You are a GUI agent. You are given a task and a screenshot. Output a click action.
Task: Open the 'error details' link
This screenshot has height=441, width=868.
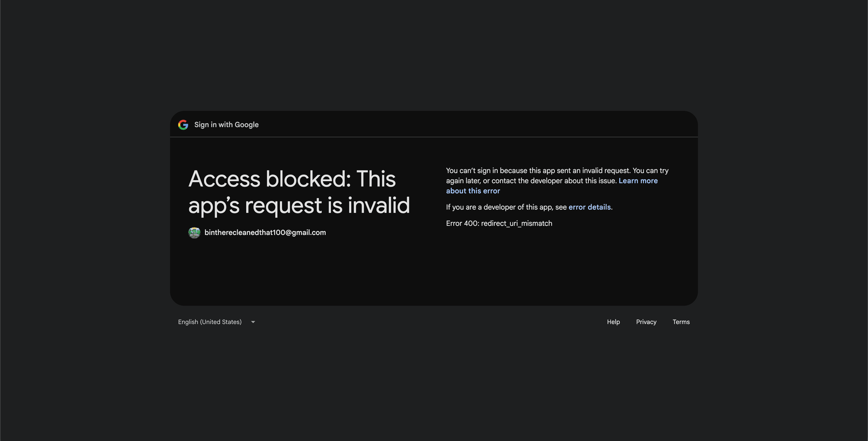click(x=590, y=207)
